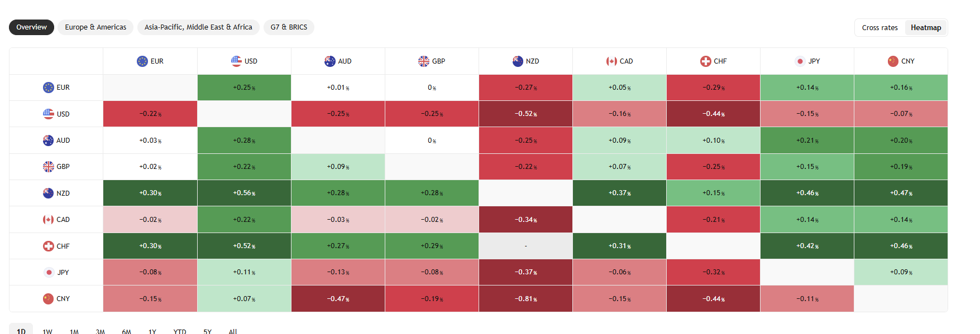
Task: Click the CNY flag icon in row header
Action: 49,299
